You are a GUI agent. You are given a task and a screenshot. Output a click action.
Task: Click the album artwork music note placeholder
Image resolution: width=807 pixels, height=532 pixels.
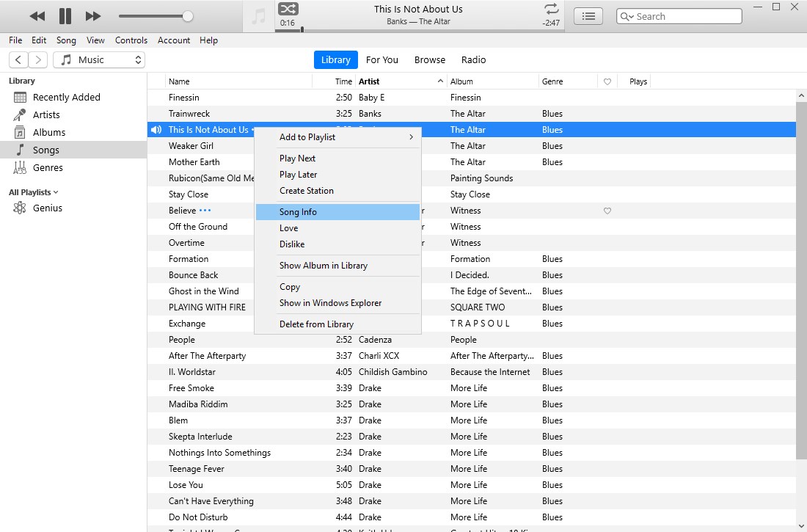(x=259, y=16)
